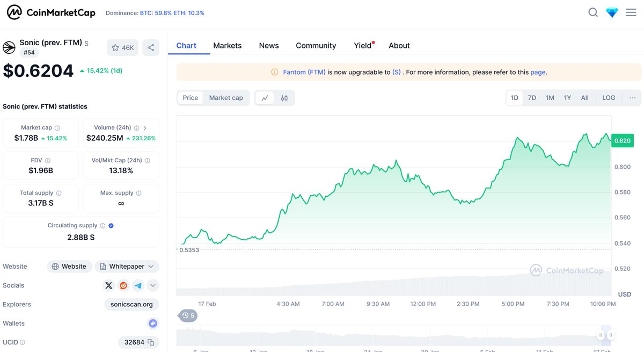Image resolution: width=644 pixels, height=352 pixels.
Task: Switch chart timeframe to LOG scale
Action: [608, 98]
